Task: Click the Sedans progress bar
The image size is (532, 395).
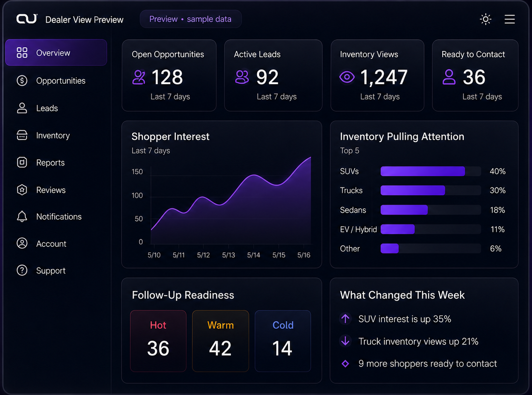Action: click(x=431, y=210)
